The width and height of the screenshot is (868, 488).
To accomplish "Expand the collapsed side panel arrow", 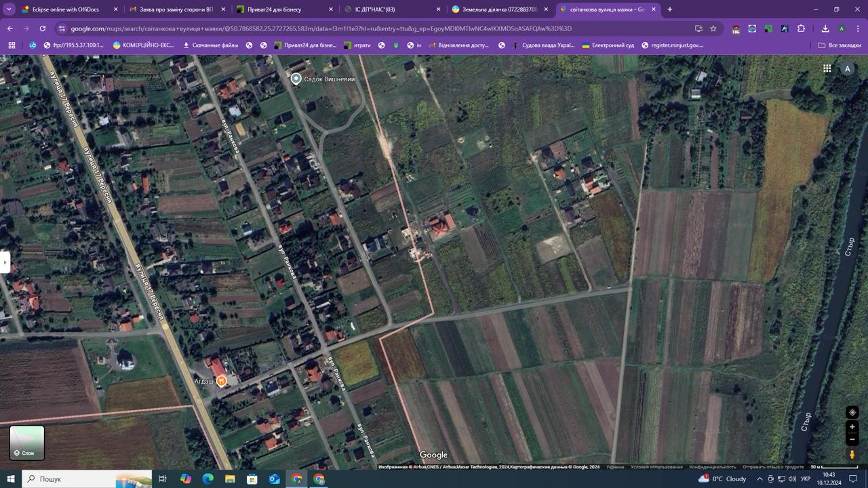I will click(x=5, y=262).
